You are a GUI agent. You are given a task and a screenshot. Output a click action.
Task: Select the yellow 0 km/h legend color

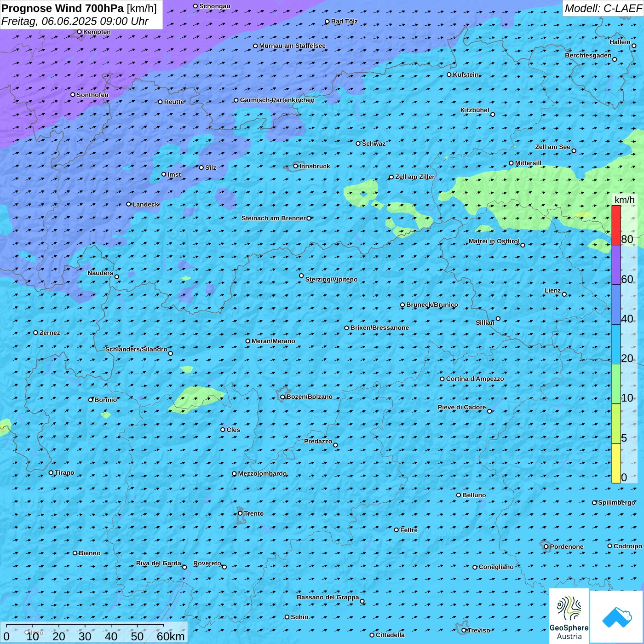point(616,463)
